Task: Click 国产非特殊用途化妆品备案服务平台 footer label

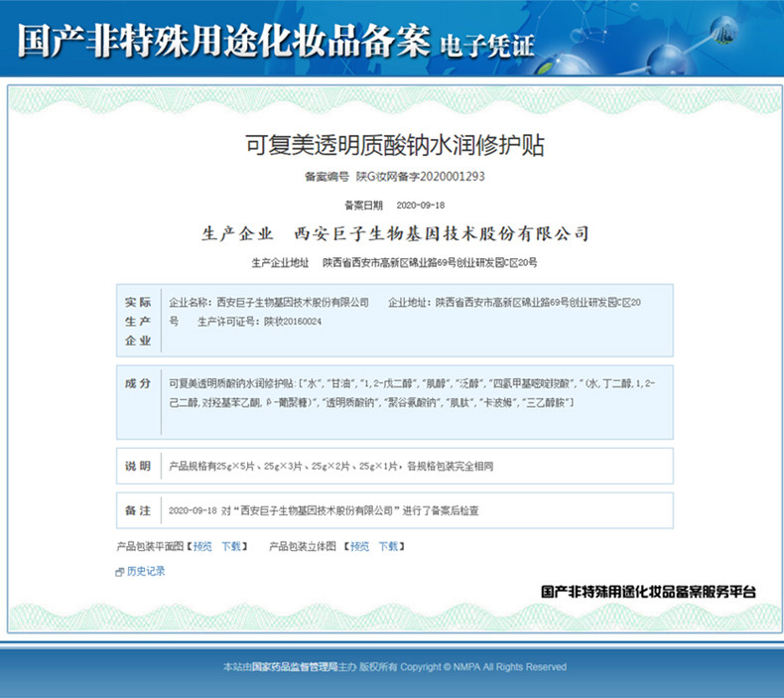Action: click(x=648, y=592)
